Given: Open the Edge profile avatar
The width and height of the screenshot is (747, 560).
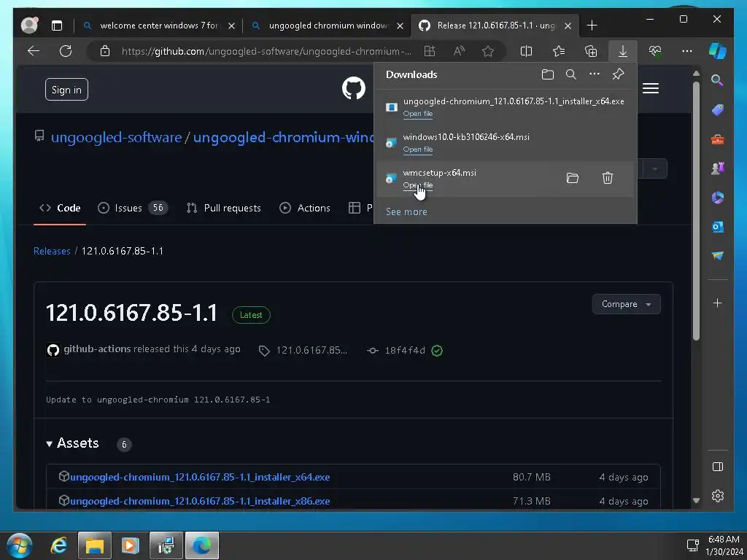Looking at the screenshot, I should pos(29,26).
